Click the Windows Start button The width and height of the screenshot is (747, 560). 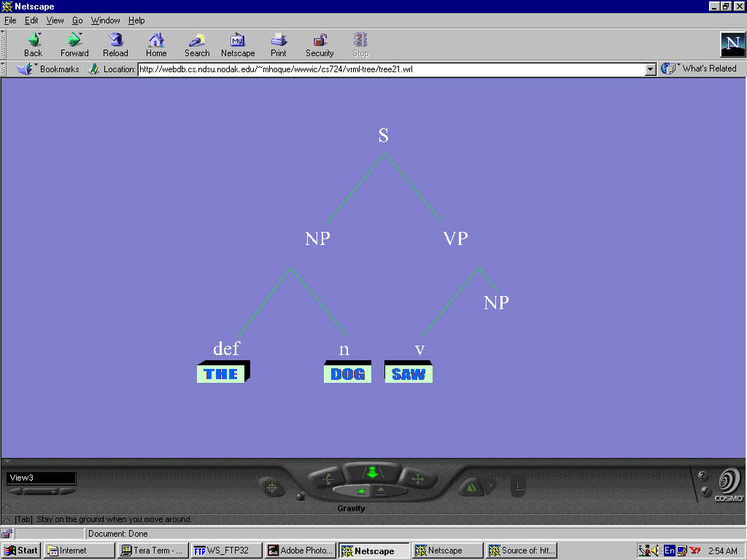[x=21, y=551]
